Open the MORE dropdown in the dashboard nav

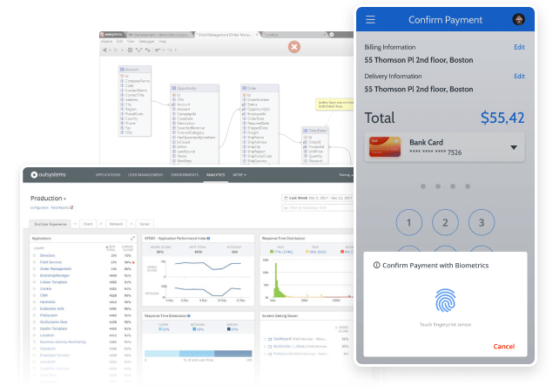coord(239,174)
